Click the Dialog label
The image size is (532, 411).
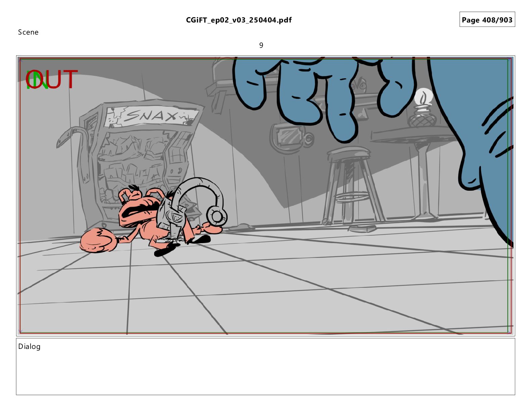[29, 347]
